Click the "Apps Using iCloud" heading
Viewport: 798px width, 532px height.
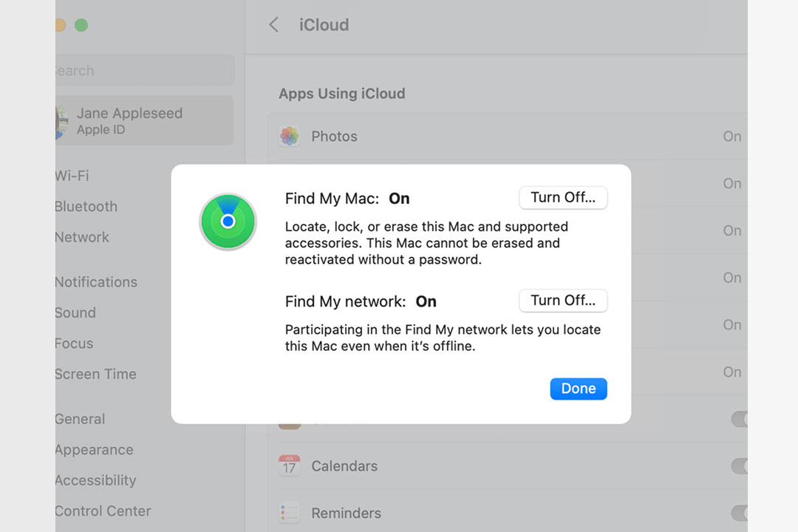point(342,94)
